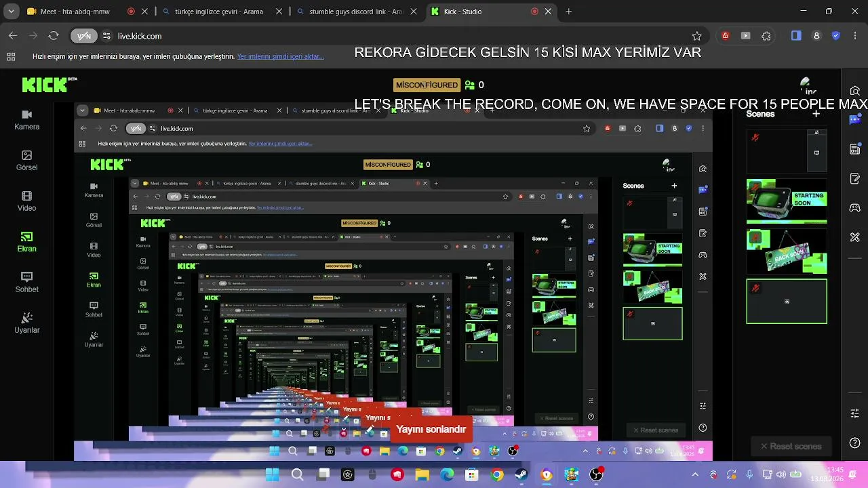This screenshot has height=488, width=868.
Task: Open the crossed tools icon in right rail
Action: [x=855, y=237]
